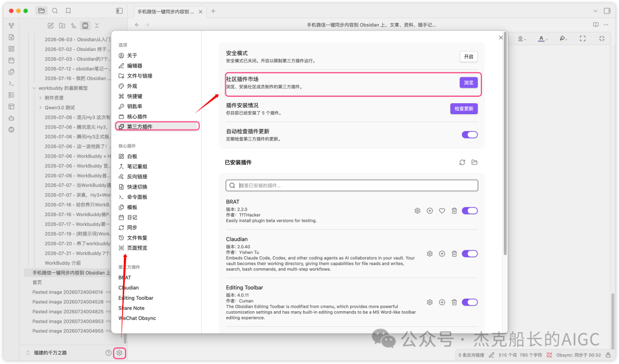Screen dimensions: 619x364
Task: Toggle reading view book icon
Action: click(596, 25)
